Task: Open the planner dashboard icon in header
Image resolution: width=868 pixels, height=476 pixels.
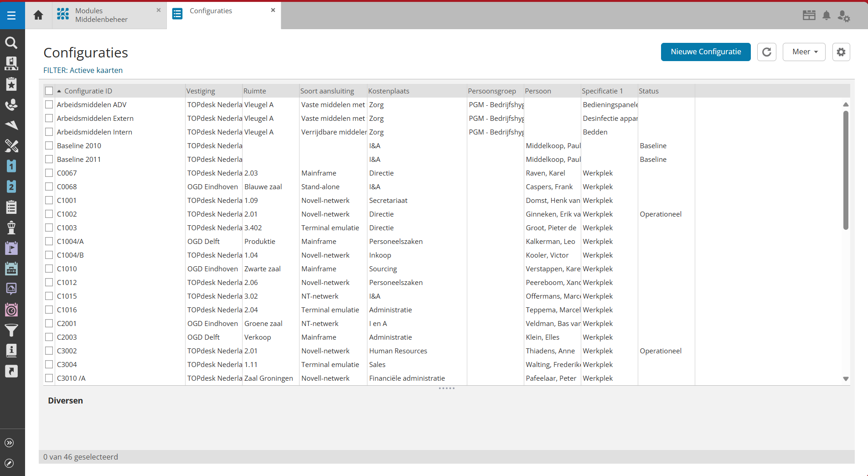Action: pos(809,16)
